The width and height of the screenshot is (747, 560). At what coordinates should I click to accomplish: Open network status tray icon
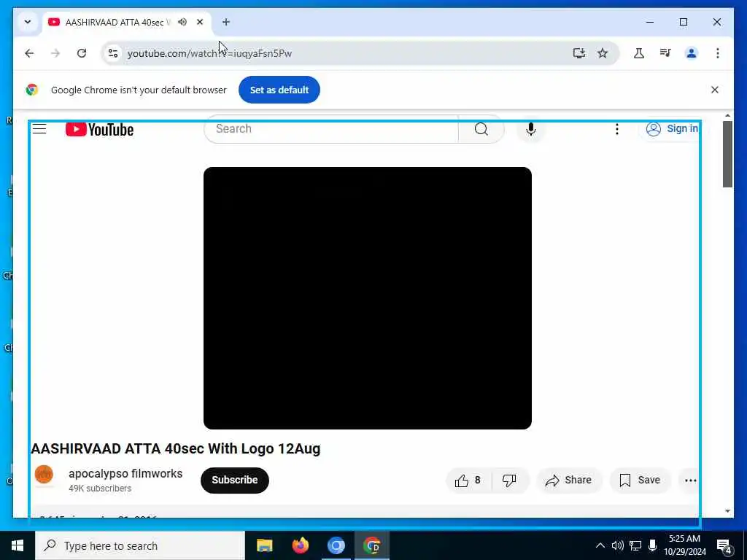tap(635, 545)
